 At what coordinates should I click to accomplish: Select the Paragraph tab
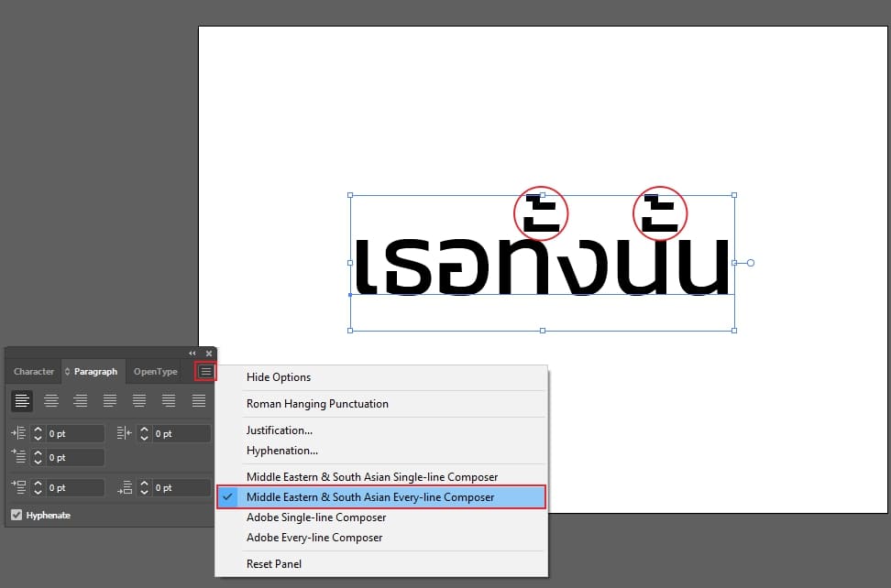pos(95,372)
